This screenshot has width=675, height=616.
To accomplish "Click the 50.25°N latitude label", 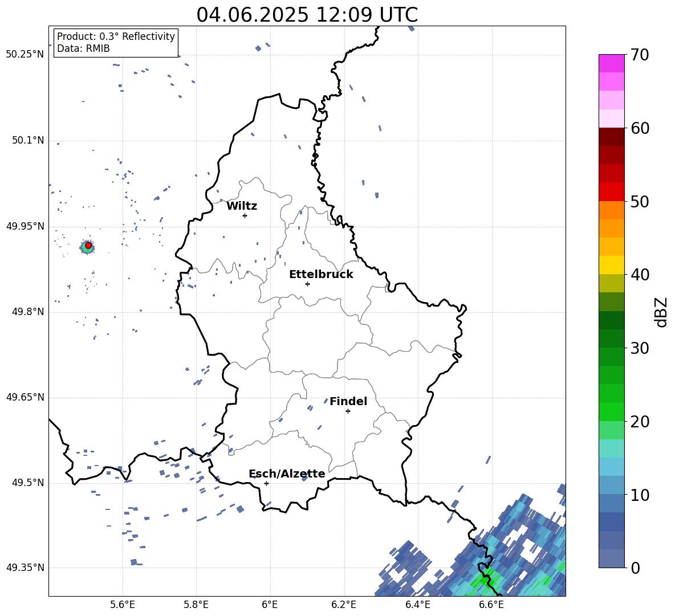I will 25,55.
